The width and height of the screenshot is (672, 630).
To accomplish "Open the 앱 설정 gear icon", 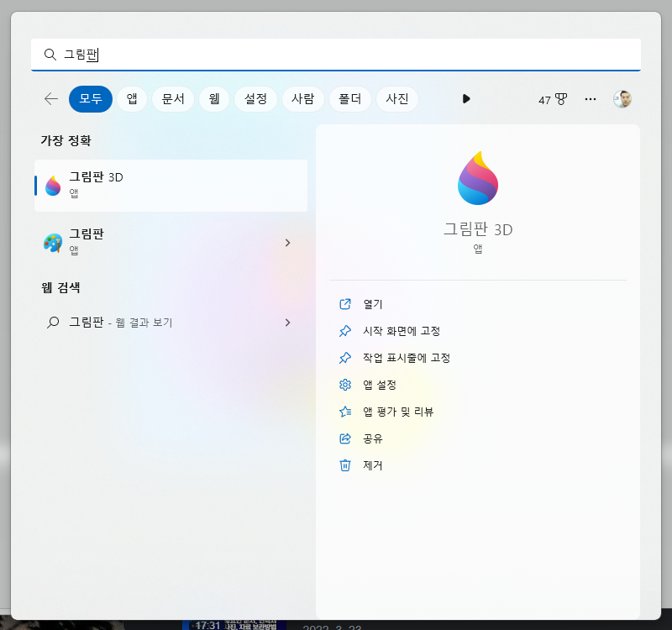I will coord(344,385).
